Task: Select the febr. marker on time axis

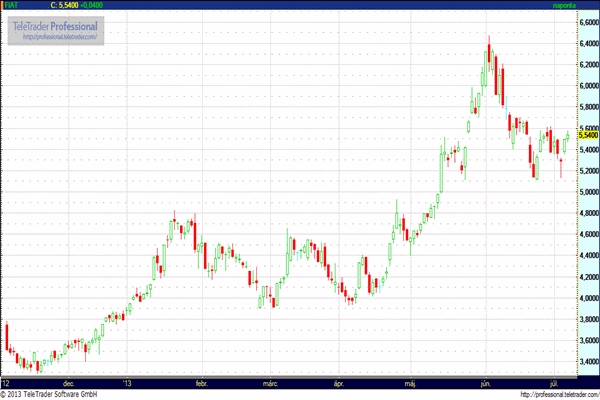Action: pos(201,382)
